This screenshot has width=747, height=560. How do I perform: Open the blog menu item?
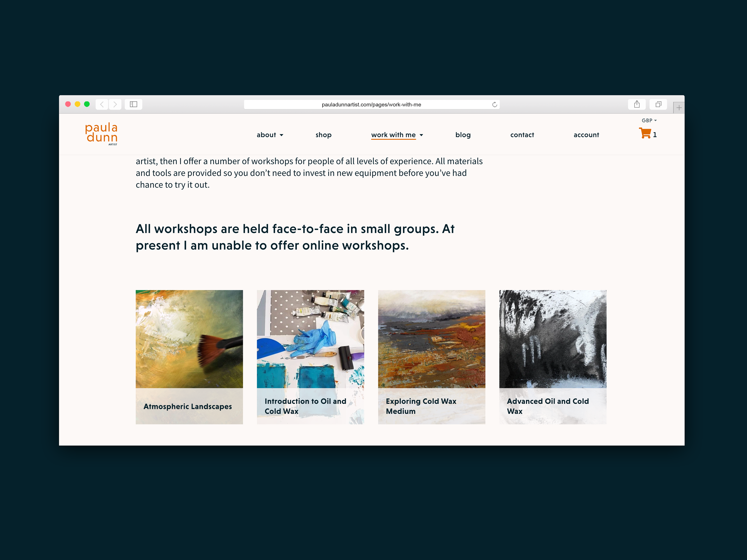(463, 135)
